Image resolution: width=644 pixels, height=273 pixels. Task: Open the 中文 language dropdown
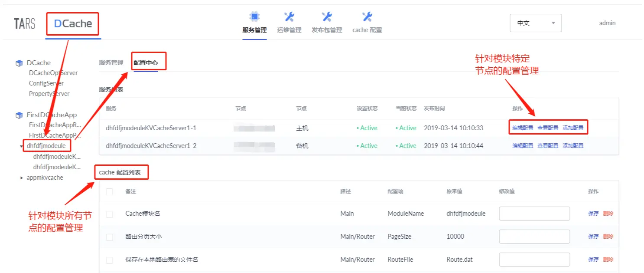pos(536,23)
